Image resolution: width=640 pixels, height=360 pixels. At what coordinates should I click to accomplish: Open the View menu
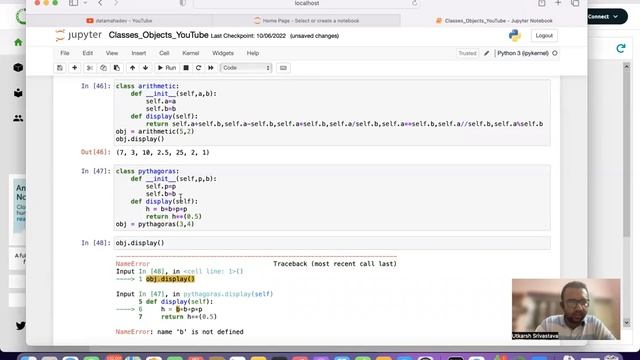tap(111, 53)
